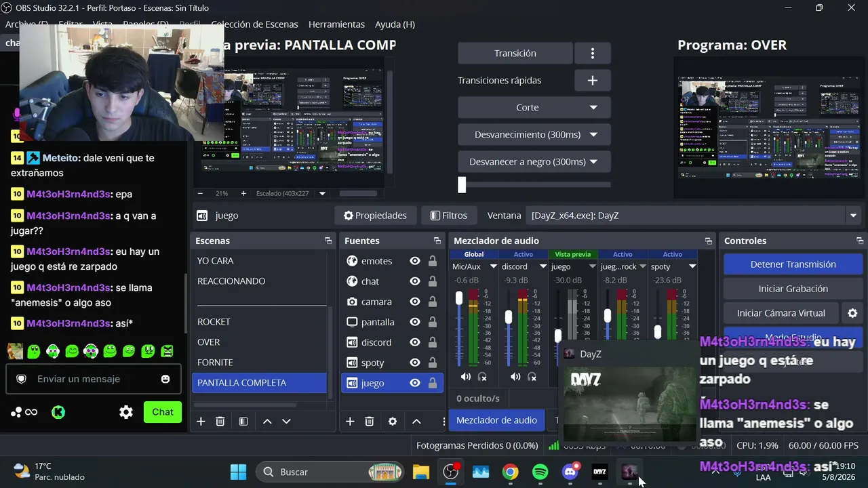Open the Herramientas menu
Screen dimensions: 868x488
pyautogui.click(x=336, y=24)
